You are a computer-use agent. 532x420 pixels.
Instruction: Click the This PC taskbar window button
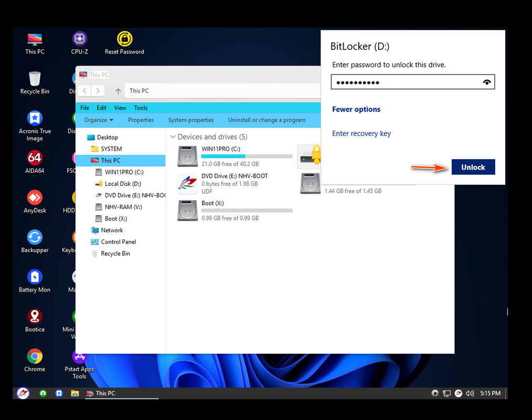click(122, 393)
